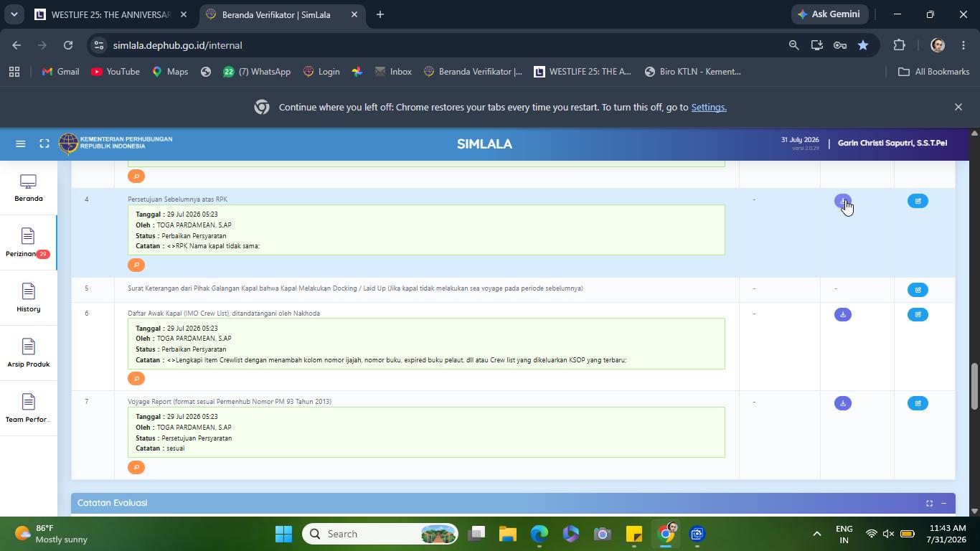Open the Chrome tab search dropdown arrow
Screen dimensions: 980x551
click(x=14, y=14)
